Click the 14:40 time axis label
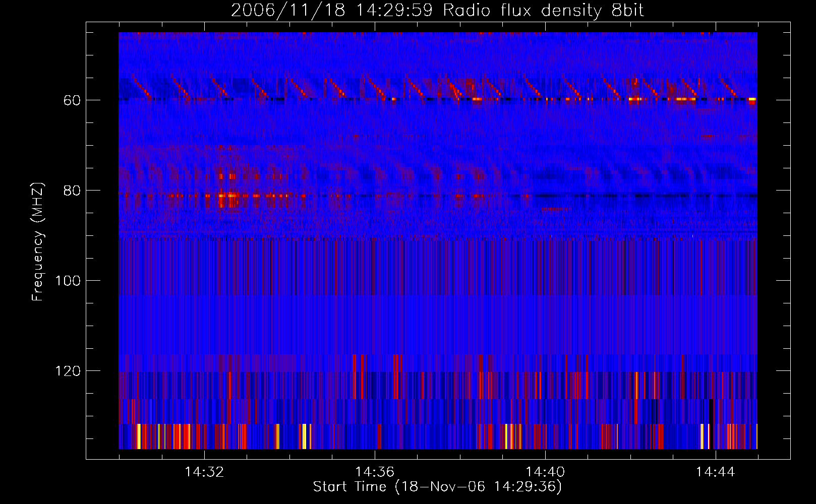Screen dimensions: 816x504 (545, 472)
